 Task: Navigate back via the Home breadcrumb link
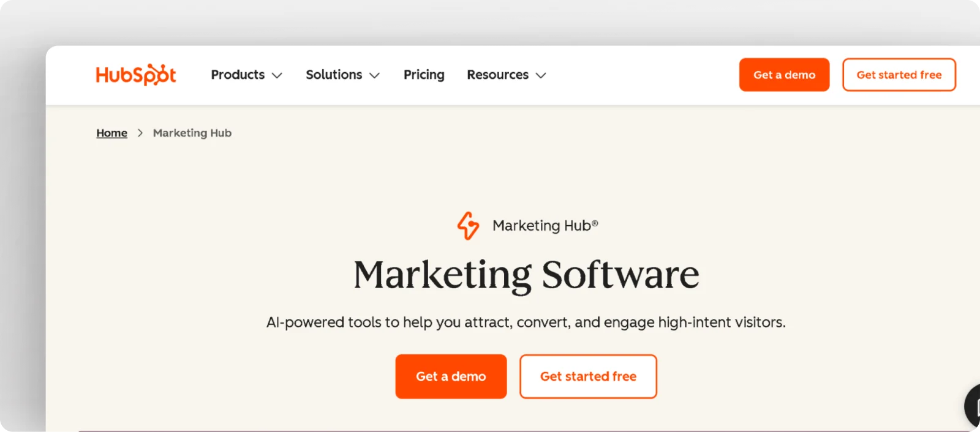click(111, 132)
